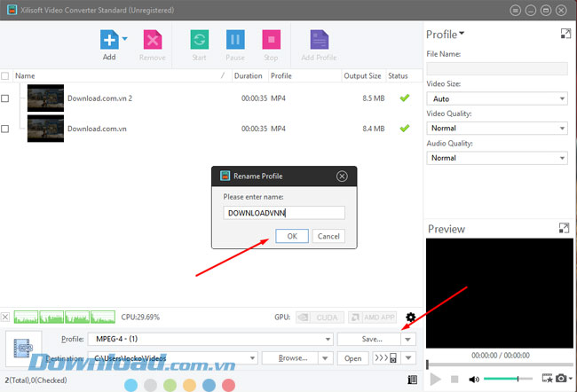The height and width of the screenshot is (392, 577).
Task: Open the Destination path dropdown
Action: coord(252,357)
